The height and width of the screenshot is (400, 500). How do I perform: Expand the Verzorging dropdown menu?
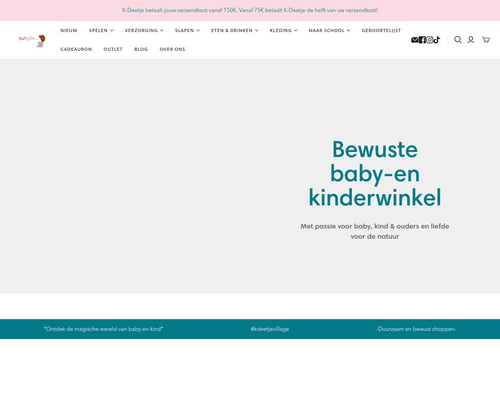point(144,30)
